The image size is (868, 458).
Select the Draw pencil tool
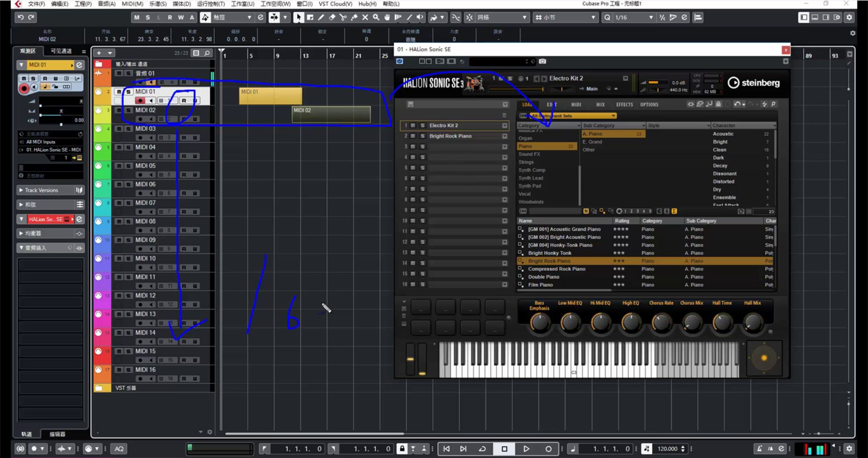(321, 17)
